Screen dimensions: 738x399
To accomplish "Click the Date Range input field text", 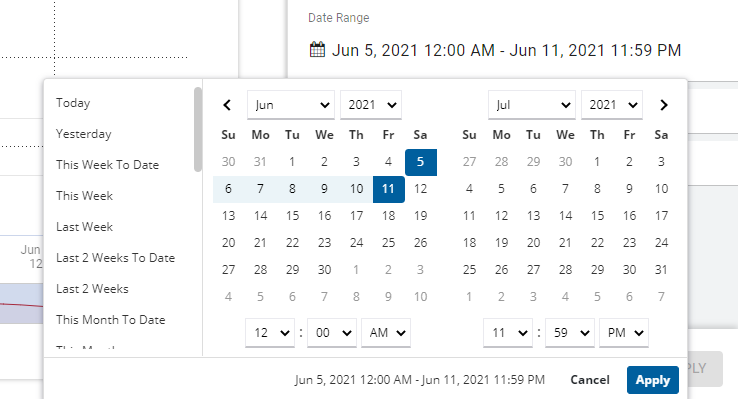I will (506, 50).
